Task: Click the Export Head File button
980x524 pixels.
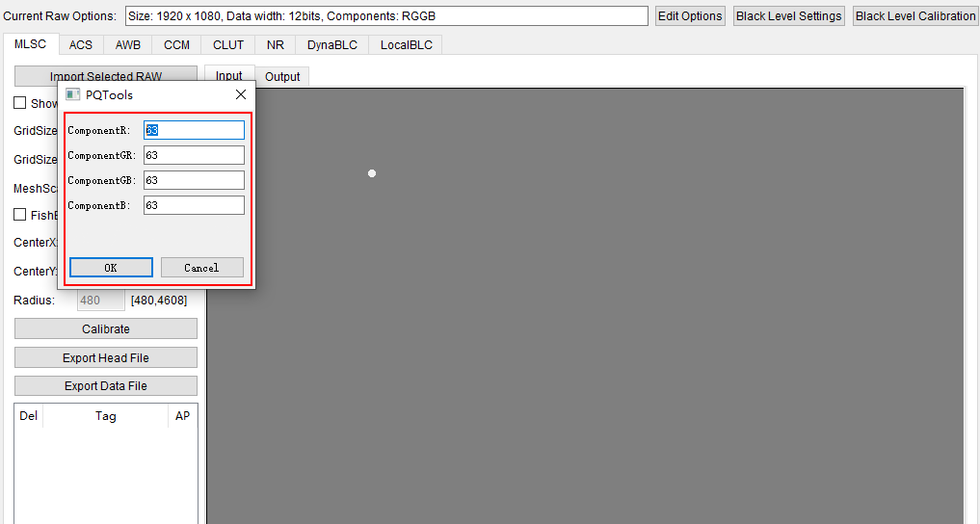Action: 106,357
